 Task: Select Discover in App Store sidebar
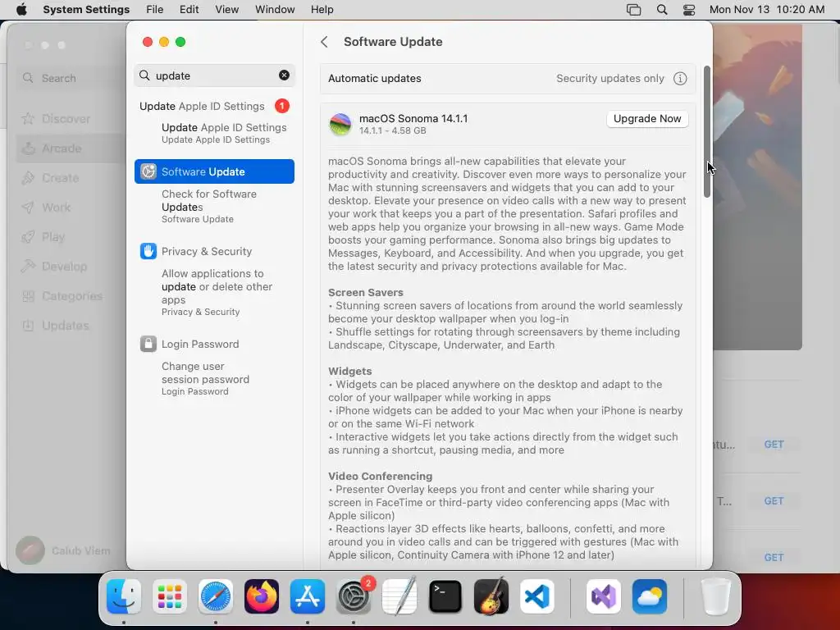pyautogui.click(x=66, y=119)
